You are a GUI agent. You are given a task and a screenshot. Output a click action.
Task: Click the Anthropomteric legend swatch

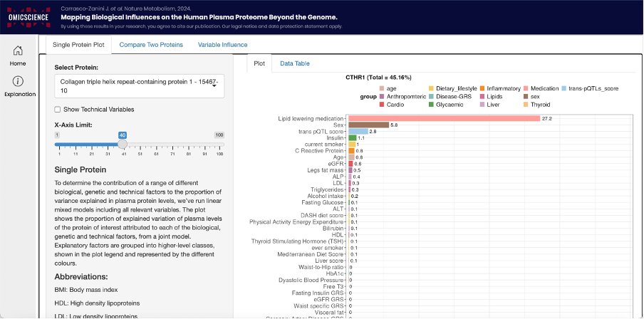click(x=382, y=97)
